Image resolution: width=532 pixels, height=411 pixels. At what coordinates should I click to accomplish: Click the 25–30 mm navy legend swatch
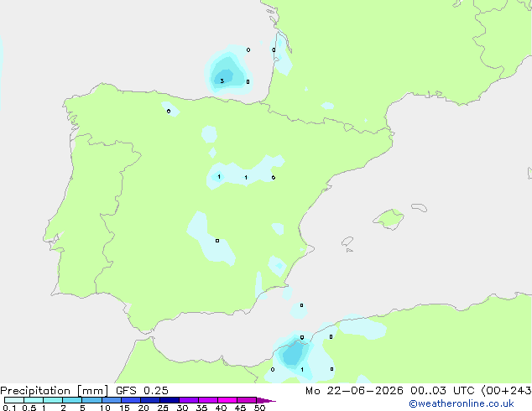tap(170, 400)
